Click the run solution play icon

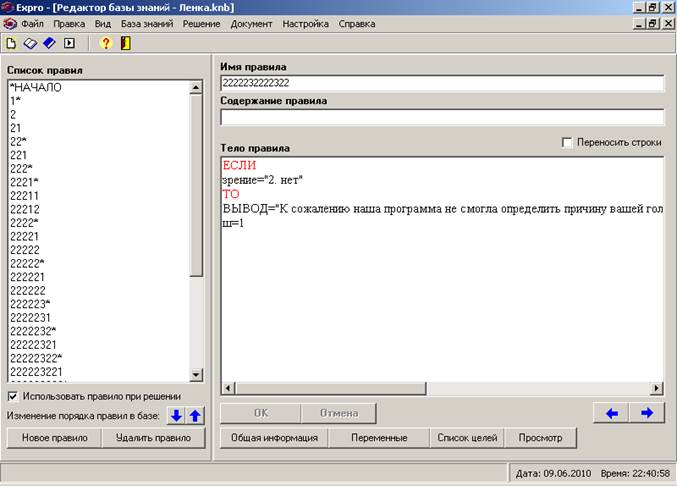[69, 43]
